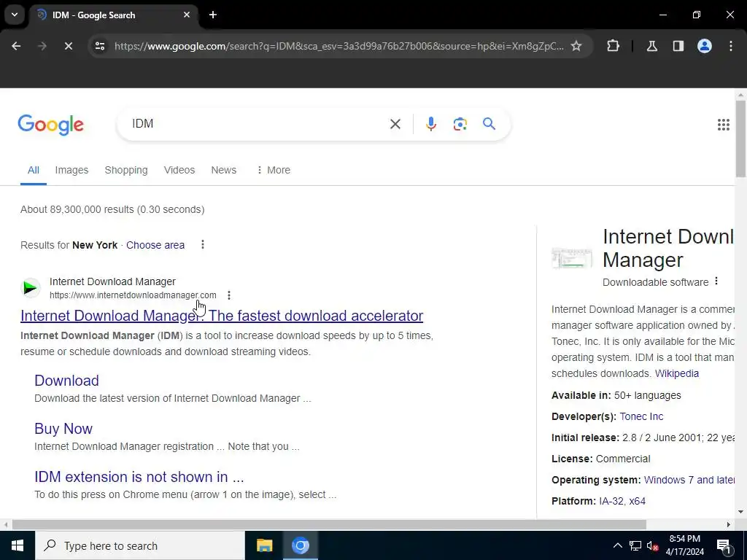The image size is (747, 560).
Task: Start search by voice microphone
Action: point(430,124)
